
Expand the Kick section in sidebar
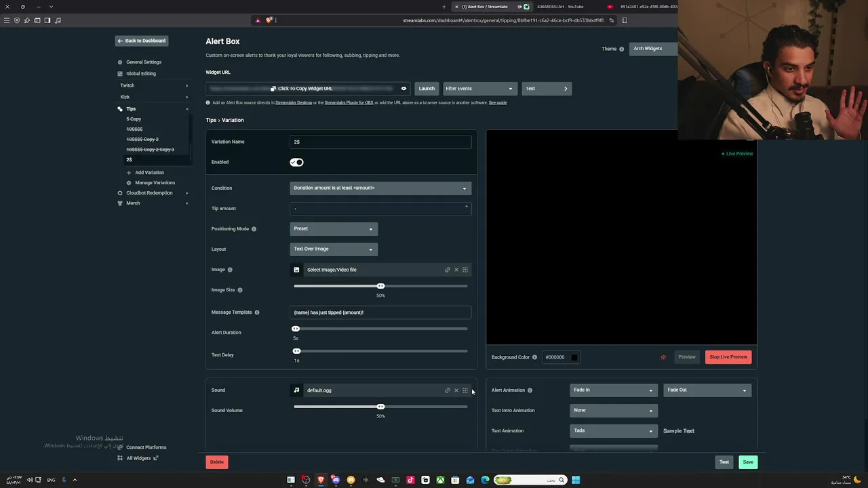[x=154, y=97]
